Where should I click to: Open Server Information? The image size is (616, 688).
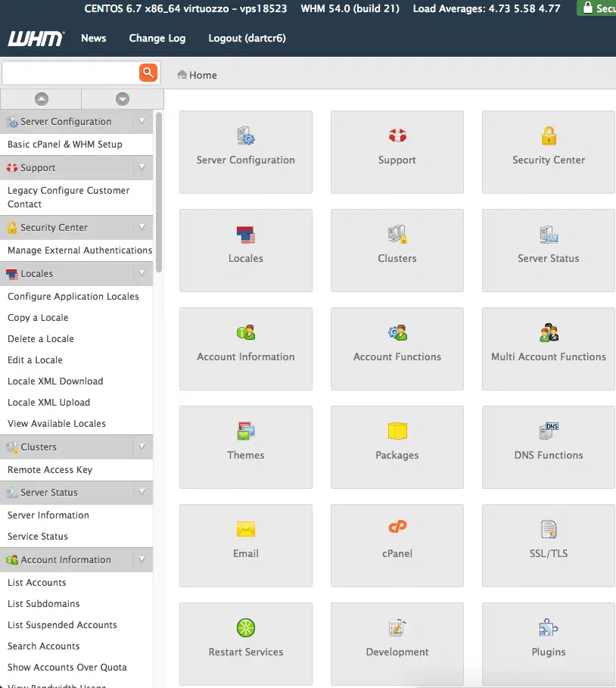coord(48,515)
